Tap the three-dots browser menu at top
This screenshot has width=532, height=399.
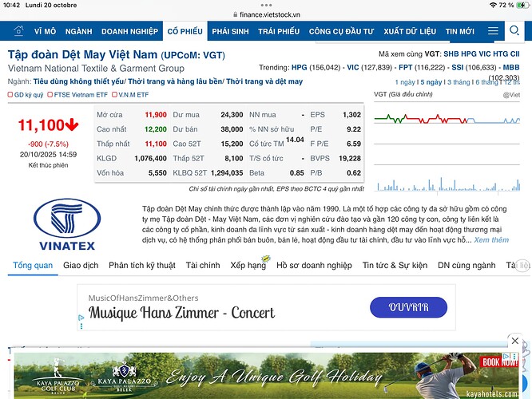pyautogui.click(x=266, y=5)
